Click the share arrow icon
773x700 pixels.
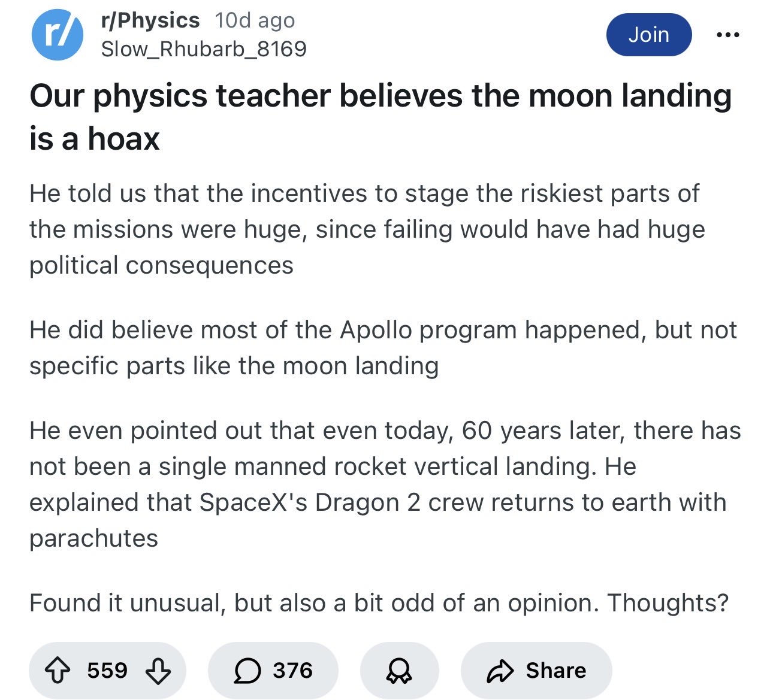coord(500,671)
